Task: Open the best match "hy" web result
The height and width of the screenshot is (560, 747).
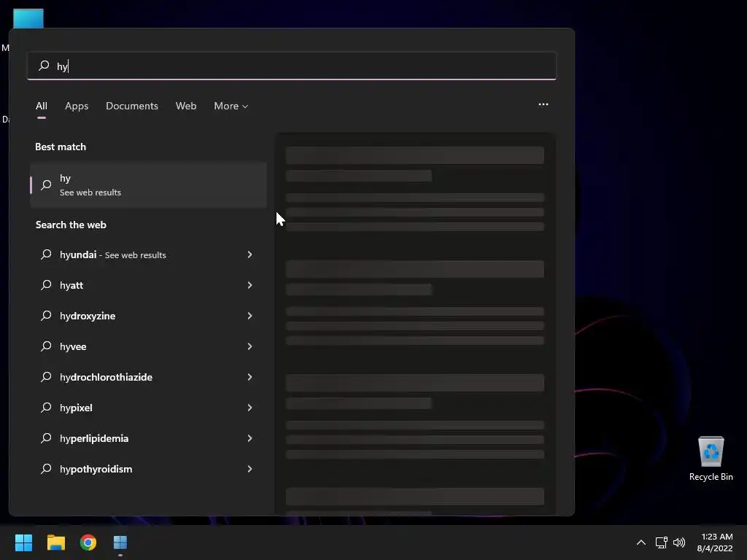Action: tap(148, 184)
